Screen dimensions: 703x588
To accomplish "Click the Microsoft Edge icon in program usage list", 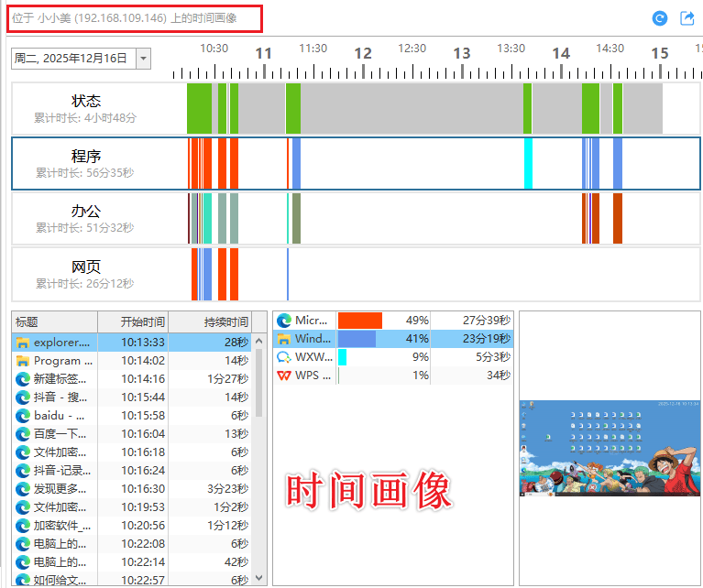I will click(284, 321).
